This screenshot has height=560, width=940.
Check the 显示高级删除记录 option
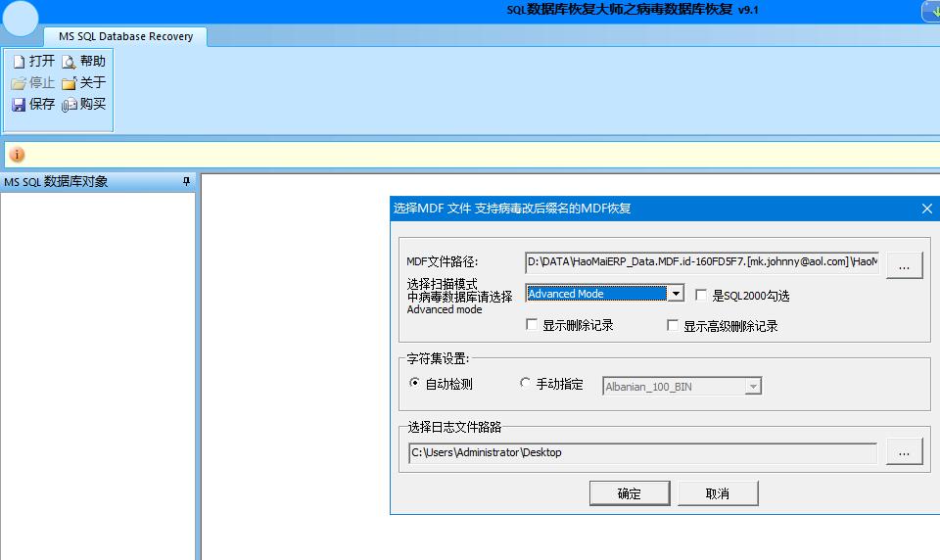point(673,325)
